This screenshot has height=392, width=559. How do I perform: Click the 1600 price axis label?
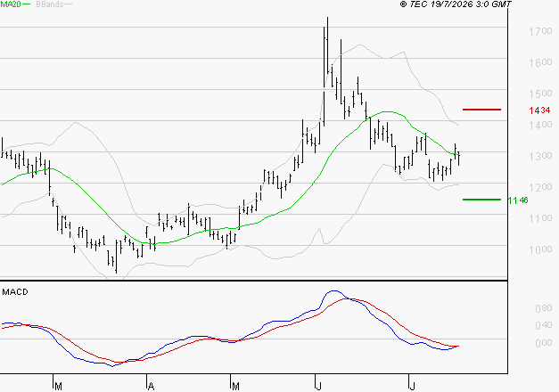click(x=540, y=62)
